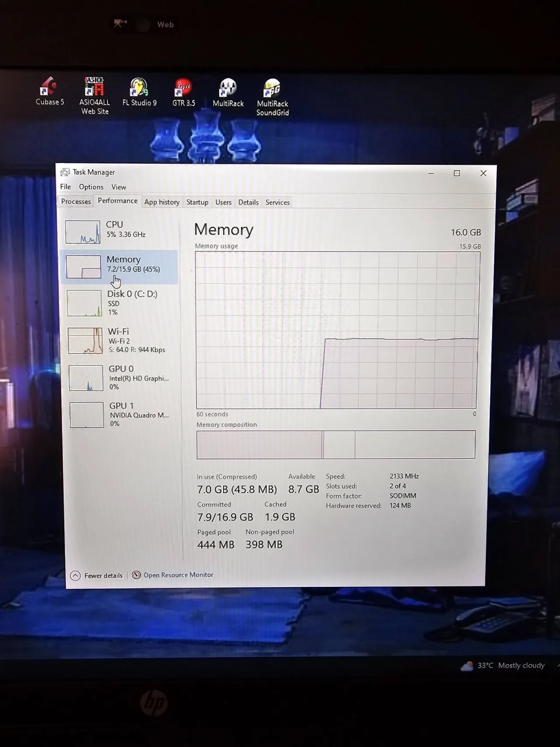Switch to the Performance tab

click(118, 200)
